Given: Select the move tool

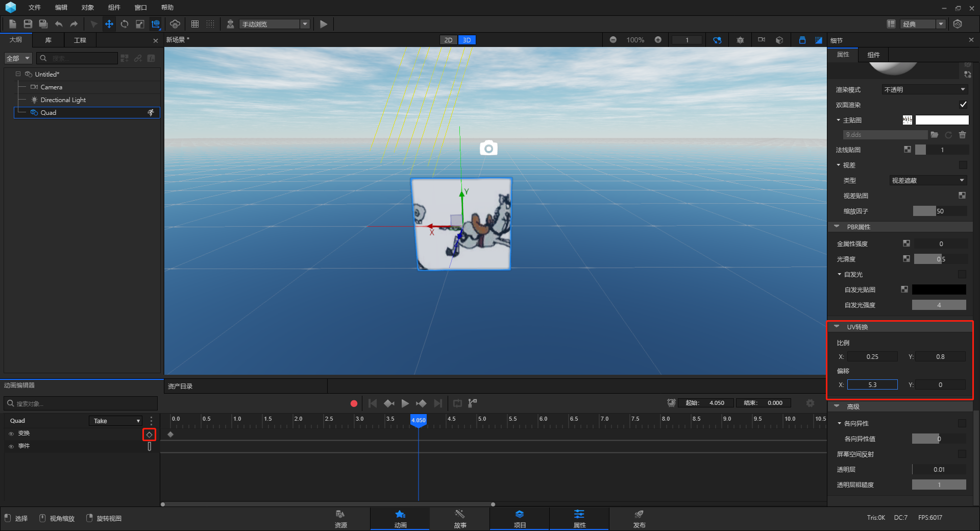Looking at the screenshot, I should (x=109, y=24).
